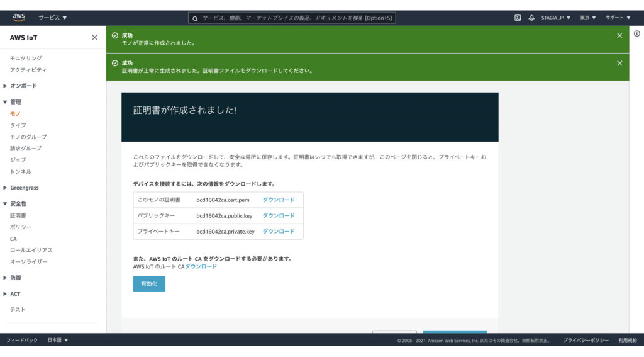Click the AWS logo home icon
The image size is (644, 357).
[19, 17]
